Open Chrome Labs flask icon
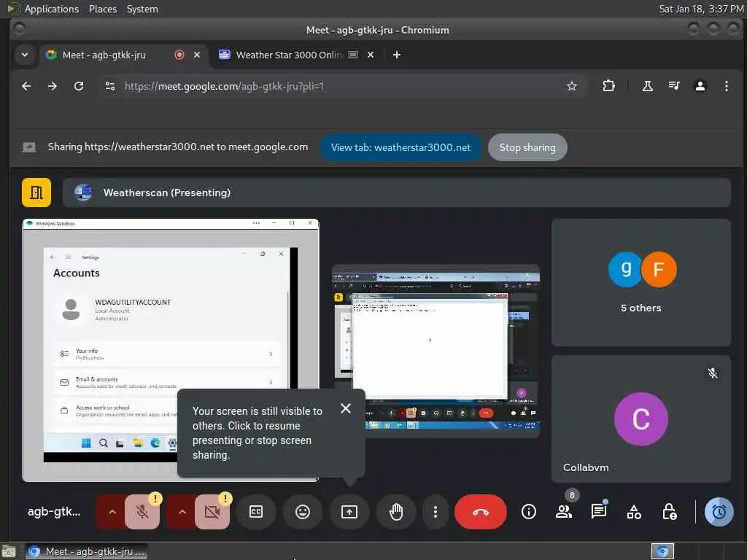Screen dimensions: 747x560 [x=648, y=86]
